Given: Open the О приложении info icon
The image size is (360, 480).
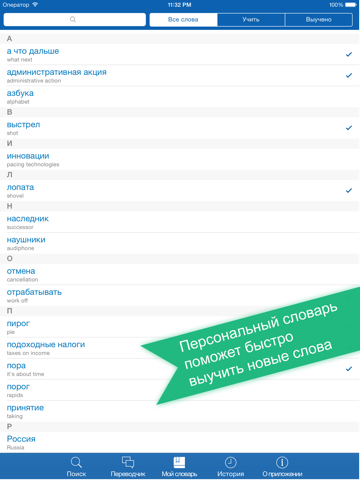Looking at the screenshot, I should click(x=282, y=462).
